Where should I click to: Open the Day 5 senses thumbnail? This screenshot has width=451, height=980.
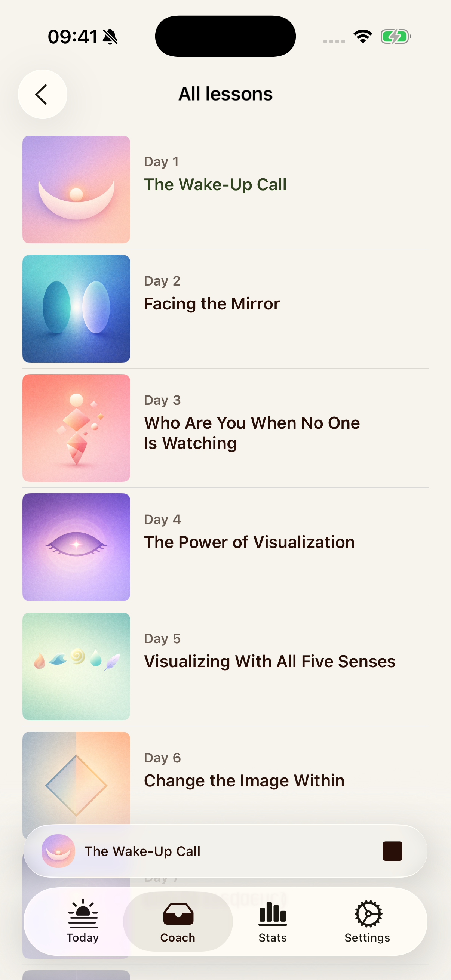(x=76, y=666)
